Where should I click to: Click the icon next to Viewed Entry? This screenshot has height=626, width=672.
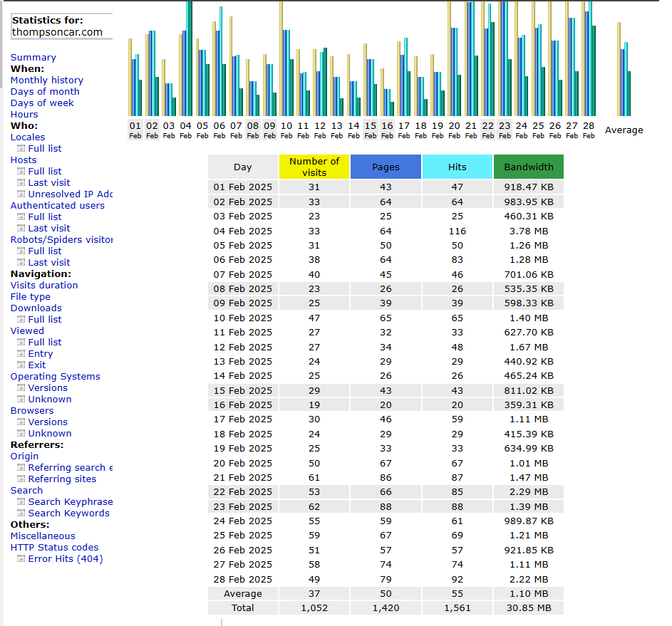click(x=21, y=354)
